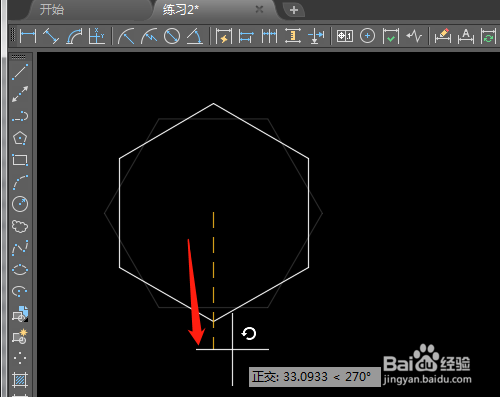This screenshot has width=500, height=397.
Task: Select the Inspection dimension tool
Action: pyautogui.click(x=391, y=36)
